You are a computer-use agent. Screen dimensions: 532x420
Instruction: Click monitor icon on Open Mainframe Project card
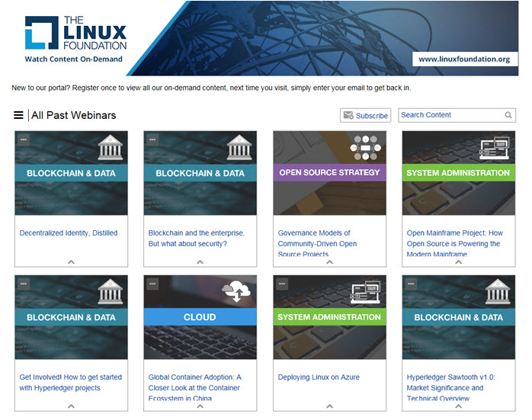coord(495,148)
